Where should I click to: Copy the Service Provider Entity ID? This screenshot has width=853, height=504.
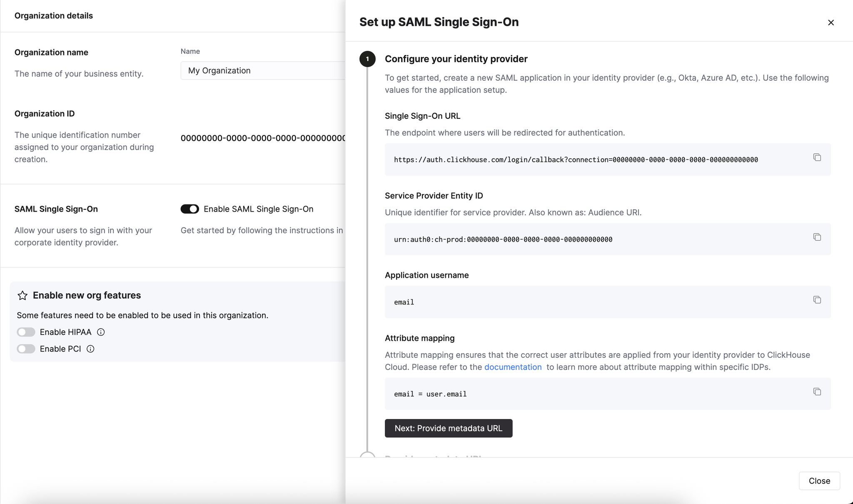(x=816, y=237)
